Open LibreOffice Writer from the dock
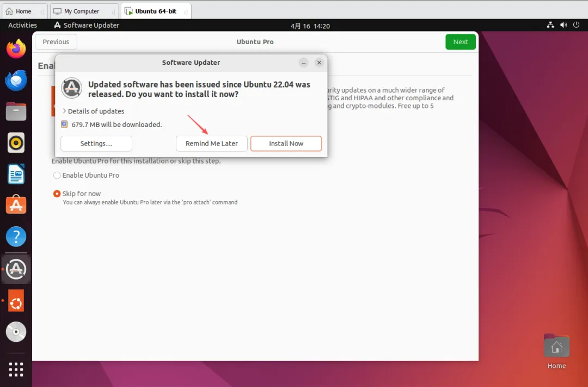The image size is (588, 387). 16,174
